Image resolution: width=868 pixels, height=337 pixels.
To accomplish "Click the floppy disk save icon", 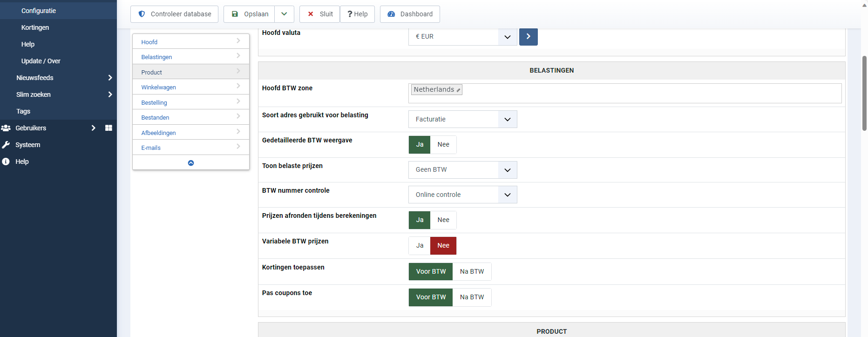I will coord(235,14).
